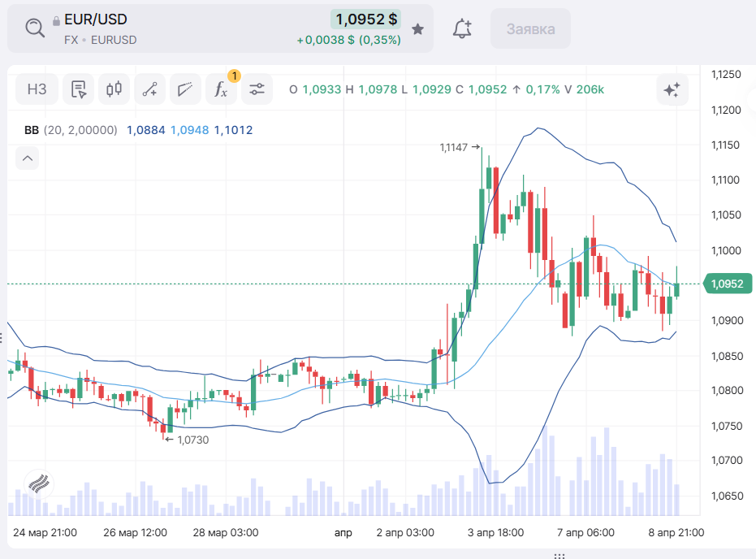This screenshot has height=559, width=756.
Task: Open the trend channel drawing tool
Action: (186, 89)
